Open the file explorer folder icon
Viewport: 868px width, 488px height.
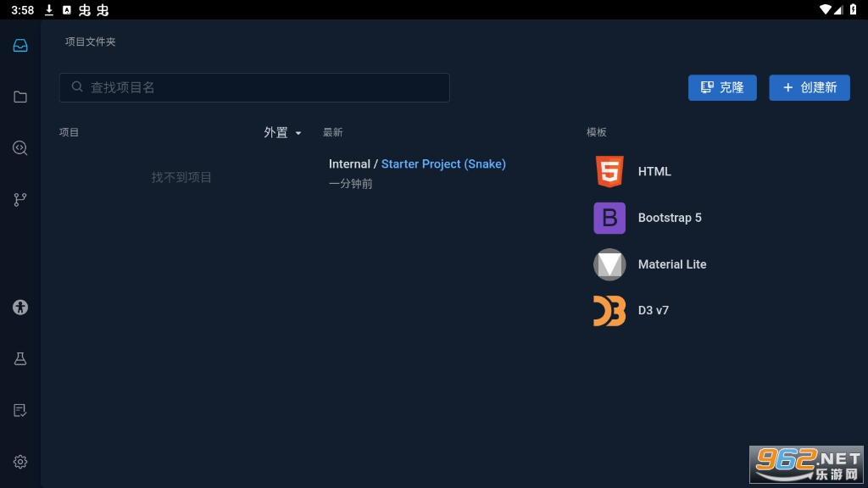click(20, 97)
